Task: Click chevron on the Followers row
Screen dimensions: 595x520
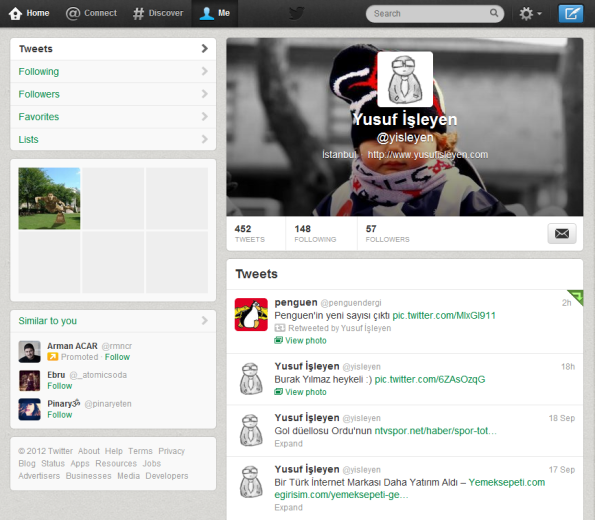Action: point(205,94)
